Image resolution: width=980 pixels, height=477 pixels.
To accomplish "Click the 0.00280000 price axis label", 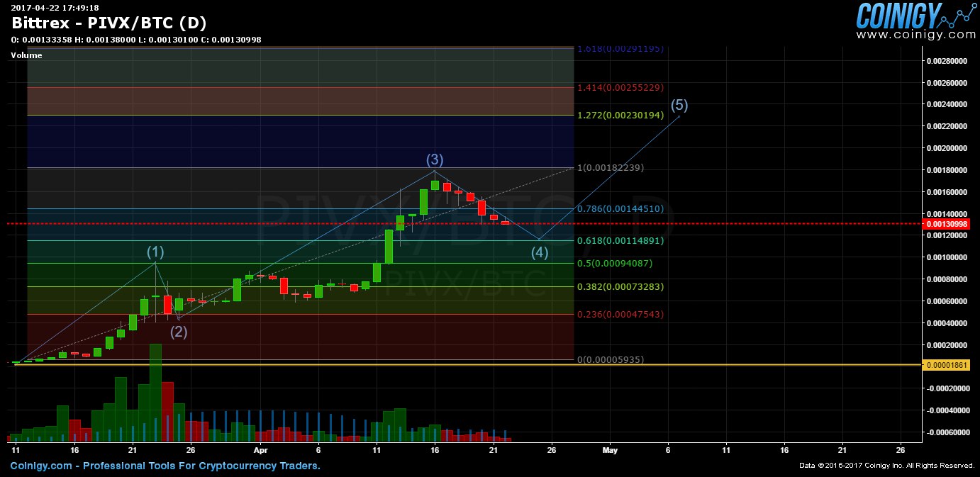I will tap(947, 61).
